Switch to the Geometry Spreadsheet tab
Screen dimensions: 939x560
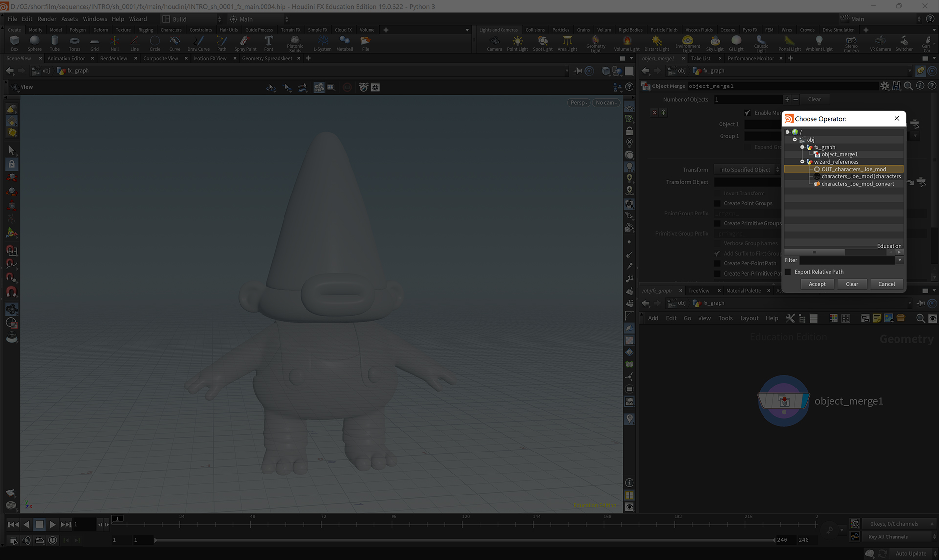(x=267, y=58)
